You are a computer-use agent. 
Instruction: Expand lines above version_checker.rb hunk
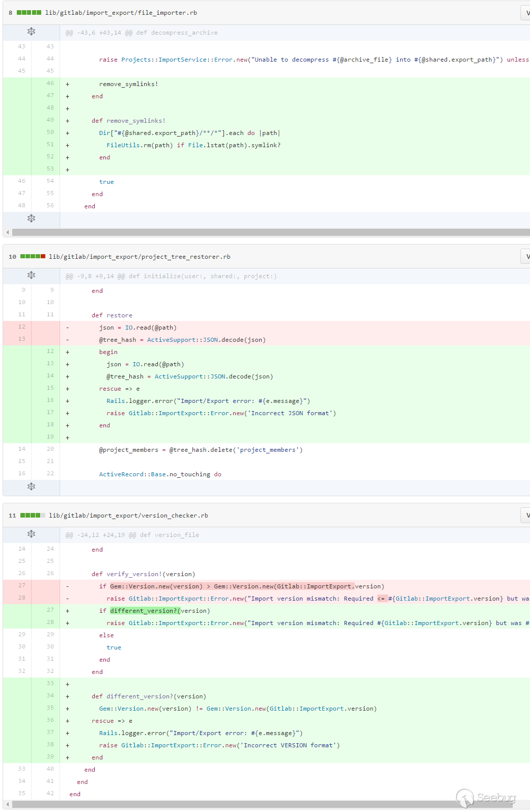point(31,534)
